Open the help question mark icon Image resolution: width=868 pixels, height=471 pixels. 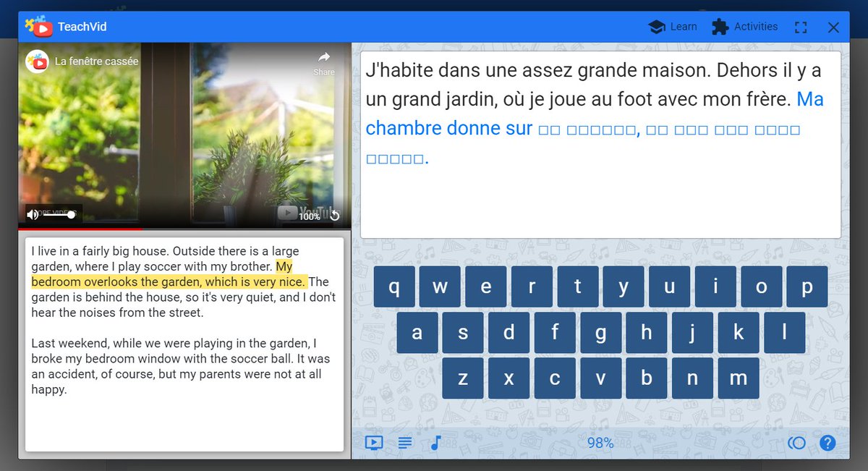pos(827,443)
